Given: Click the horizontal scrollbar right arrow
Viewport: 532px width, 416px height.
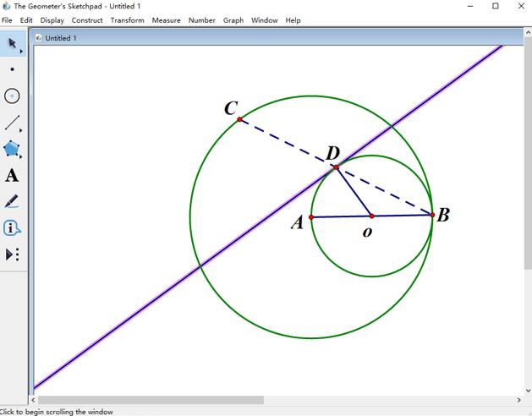Looking at the screenshot, I should [518, 400].
